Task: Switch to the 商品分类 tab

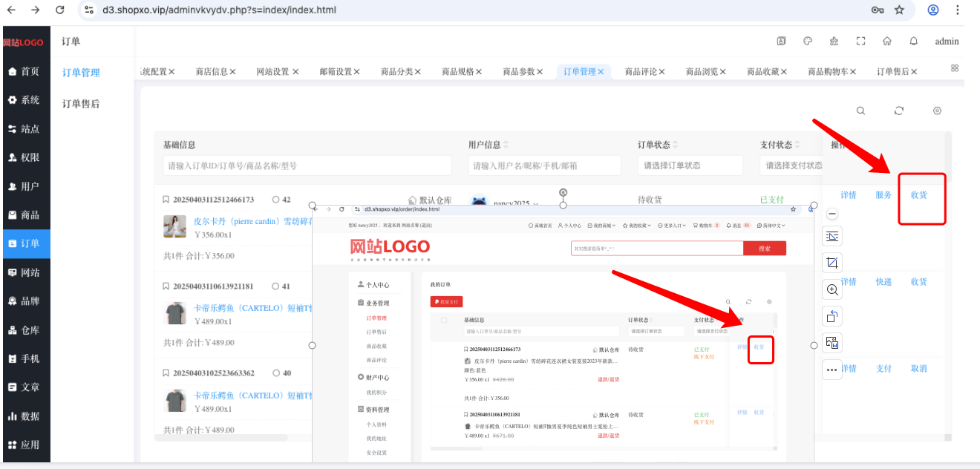Action: click(x=396, y=71)
